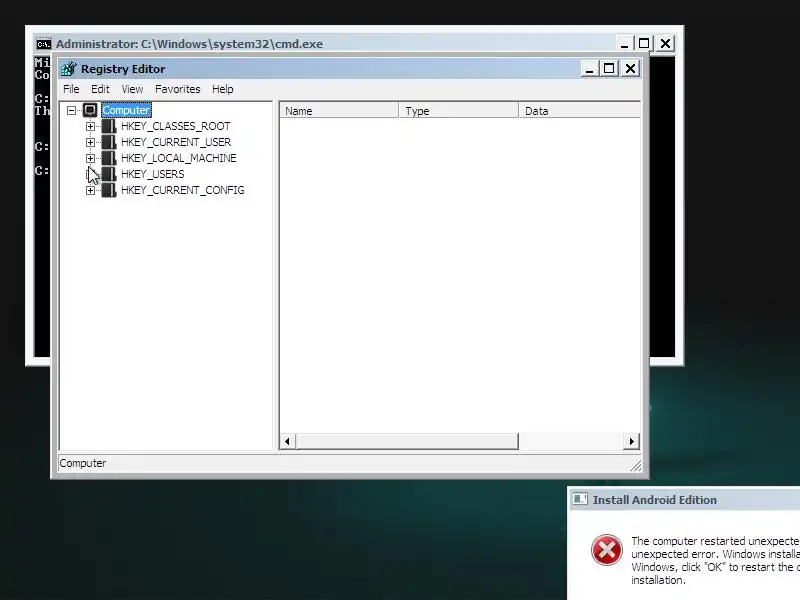Sort by the Type column header

pos(458,111)
